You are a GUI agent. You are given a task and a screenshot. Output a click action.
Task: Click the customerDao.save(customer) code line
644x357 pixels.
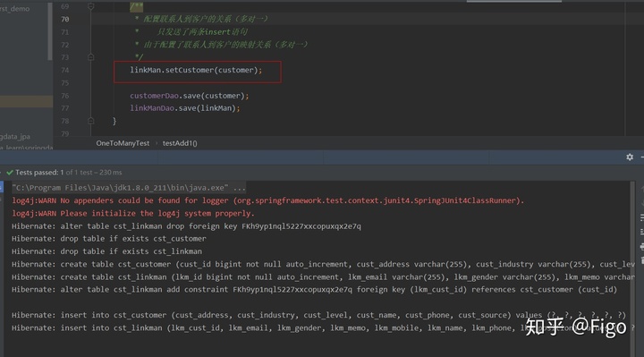[x=190, y=96]
